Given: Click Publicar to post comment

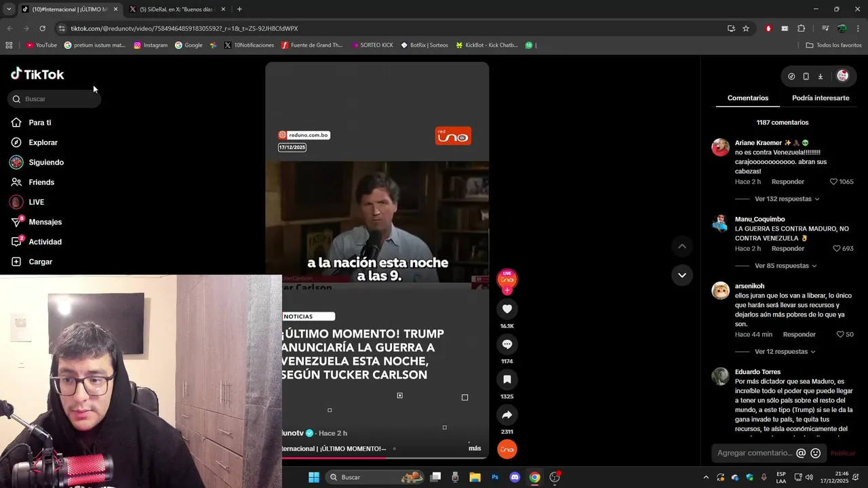Looking at the screenshot, I should 843,453.
